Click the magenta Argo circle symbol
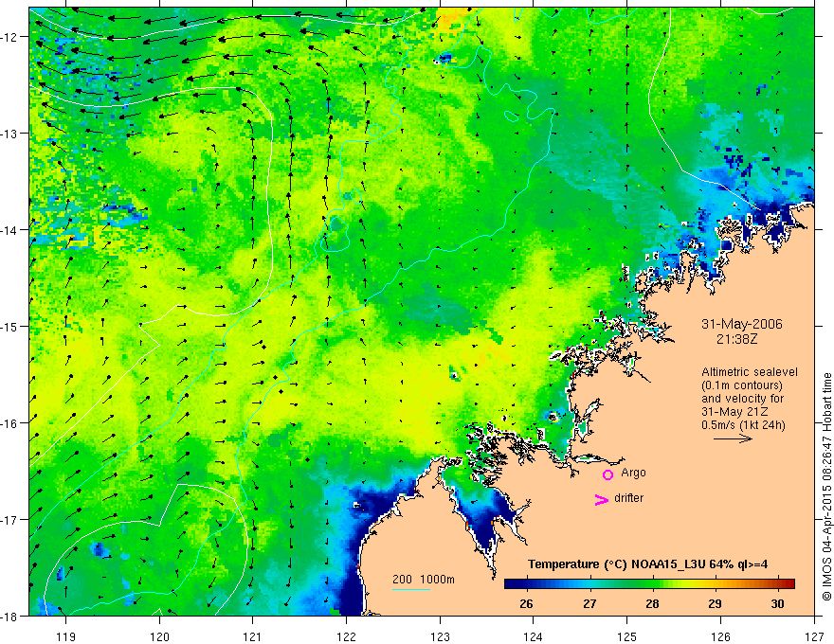The image size is (834, 644). [607, 474]
